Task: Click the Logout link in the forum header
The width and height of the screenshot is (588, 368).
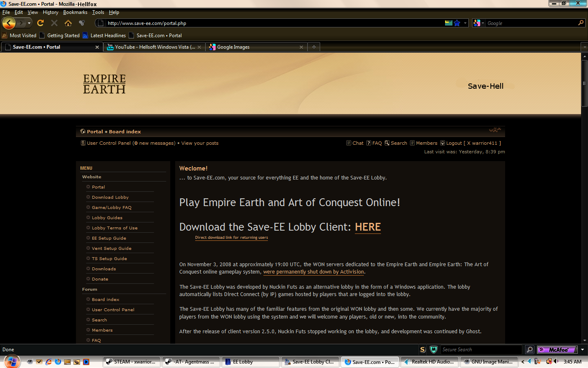Action: click(x=454, y=143)
